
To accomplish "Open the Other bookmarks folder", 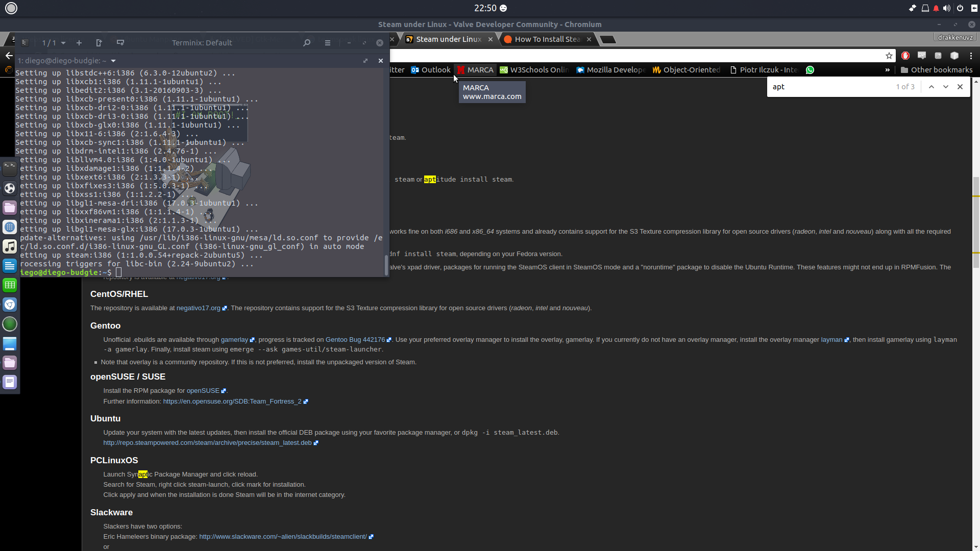I will point(937,70).
